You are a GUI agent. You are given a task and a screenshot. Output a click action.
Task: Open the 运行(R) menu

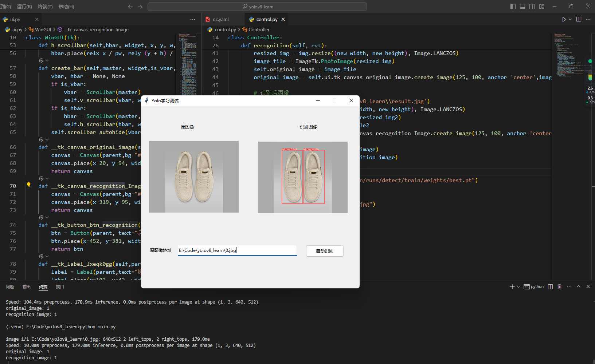point(24,7)
